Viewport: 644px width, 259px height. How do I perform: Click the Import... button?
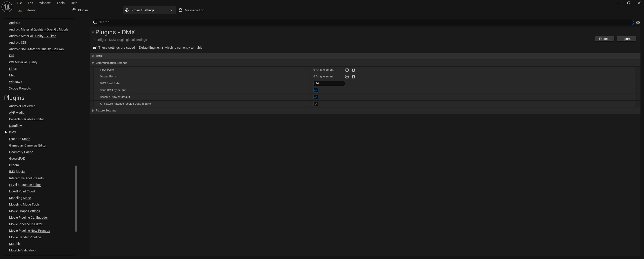point(626,39)
